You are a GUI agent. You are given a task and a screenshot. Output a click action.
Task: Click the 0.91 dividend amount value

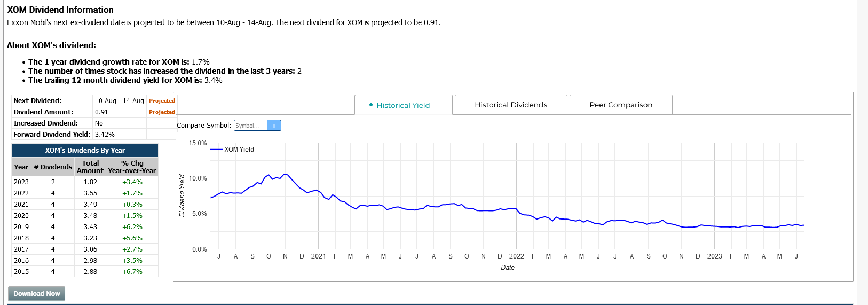(x=101, y=112)
